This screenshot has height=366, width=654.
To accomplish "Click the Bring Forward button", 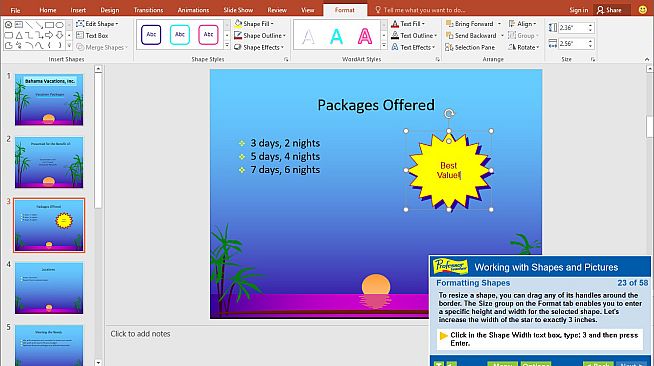I will [x=470, y=24].
